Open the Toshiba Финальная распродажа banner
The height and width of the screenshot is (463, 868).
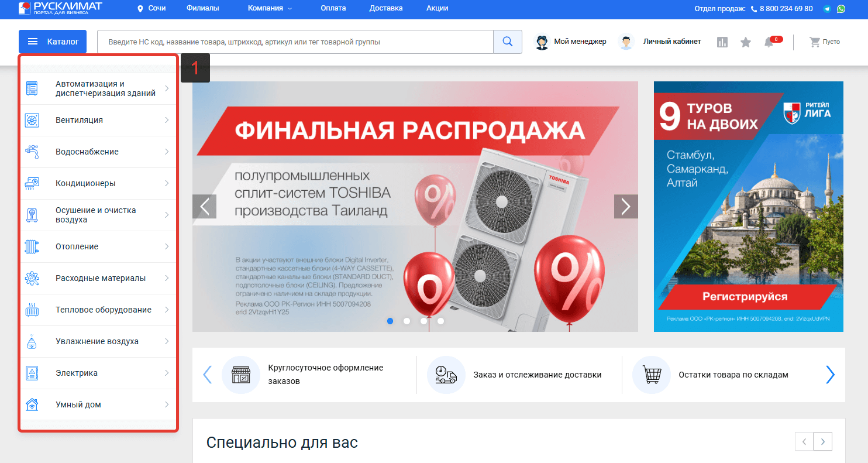pyautogui.click(x=415, y=206)
